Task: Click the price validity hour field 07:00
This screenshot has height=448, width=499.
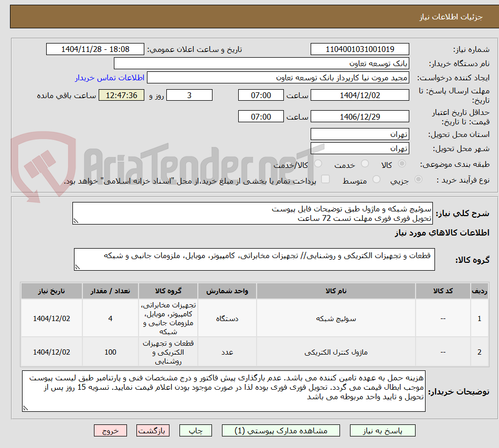Action: point(261,116)
